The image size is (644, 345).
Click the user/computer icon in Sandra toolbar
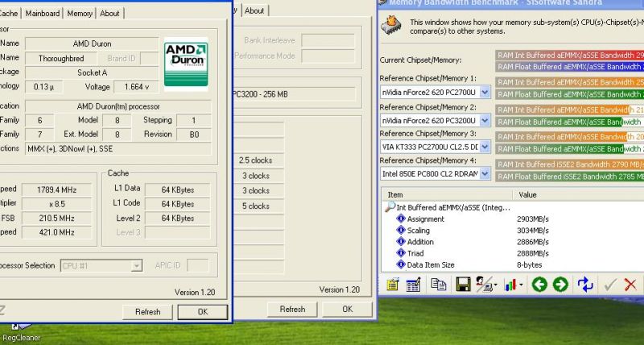[484, 285]
